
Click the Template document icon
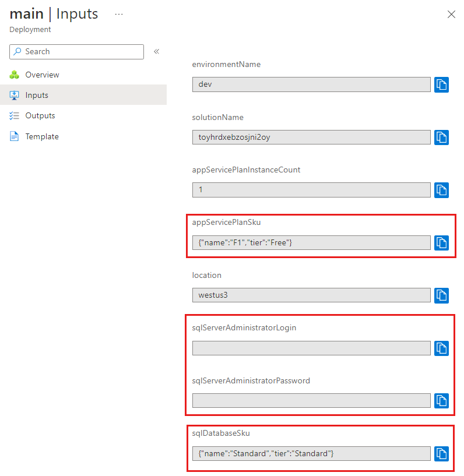(14, 136)
